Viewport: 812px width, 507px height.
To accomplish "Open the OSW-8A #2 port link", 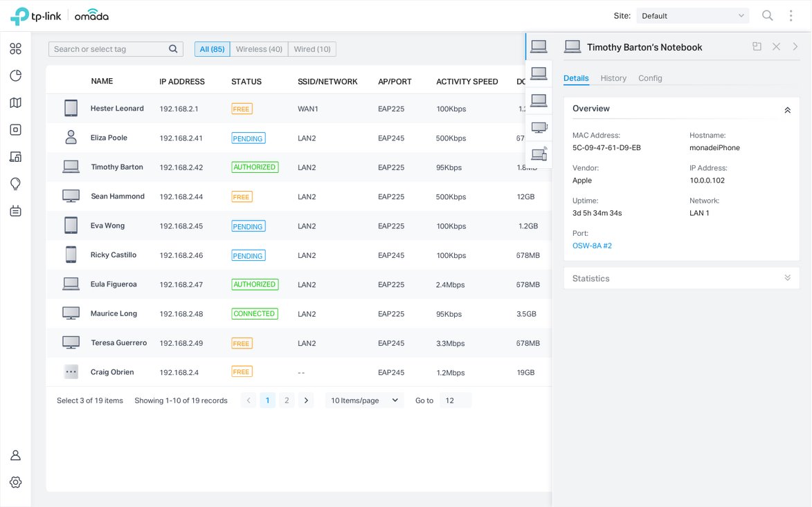I will (592, 246).
